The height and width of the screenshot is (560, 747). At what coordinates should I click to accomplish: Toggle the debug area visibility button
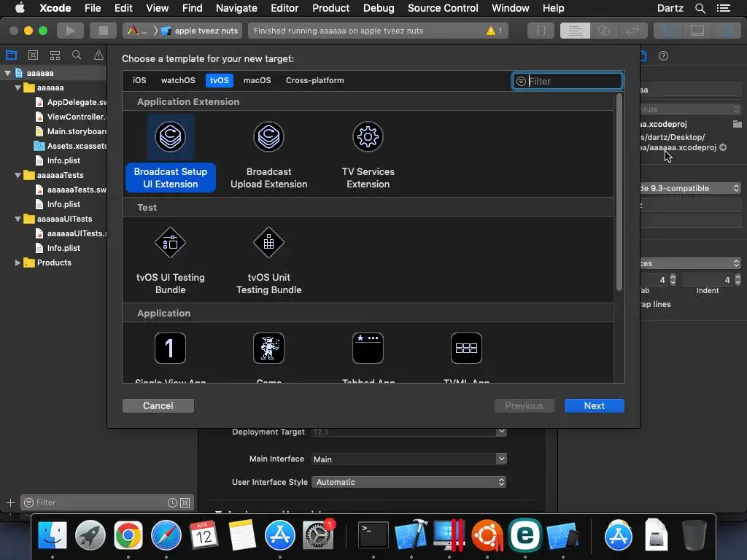tap(697, 31)
